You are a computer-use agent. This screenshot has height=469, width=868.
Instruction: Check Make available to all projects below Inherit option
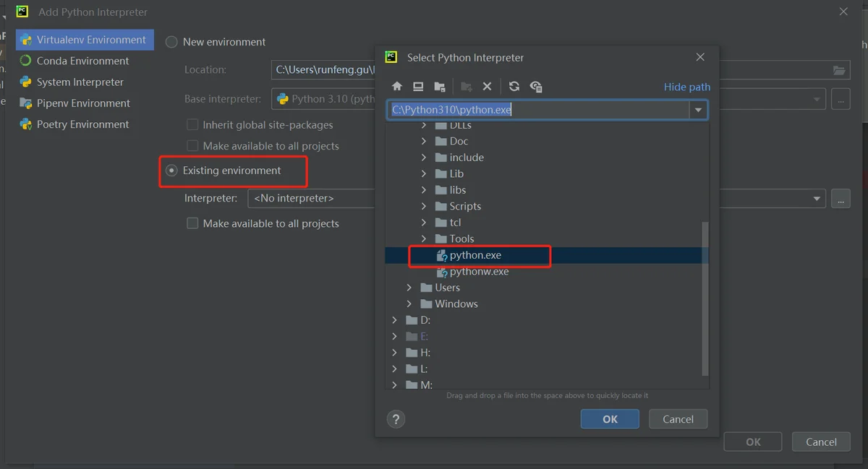[192, 146]
